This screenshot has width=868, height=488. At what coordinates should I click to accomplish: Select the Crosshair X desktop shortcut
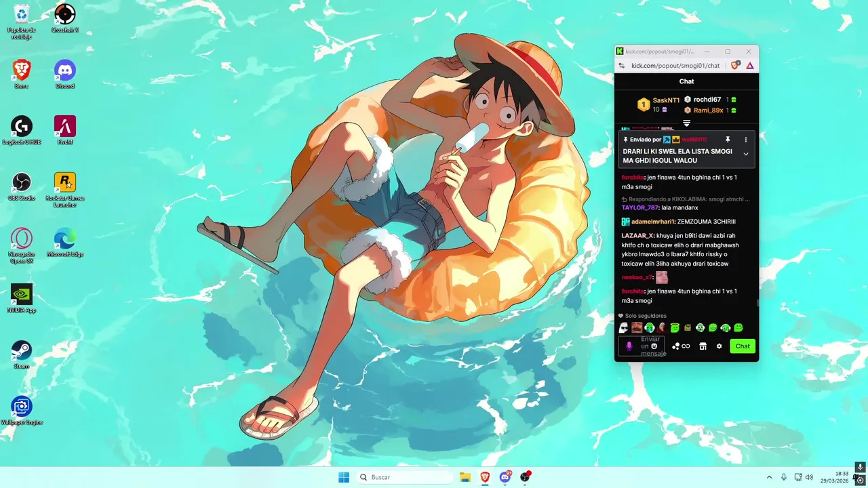[x=65, y=19]
